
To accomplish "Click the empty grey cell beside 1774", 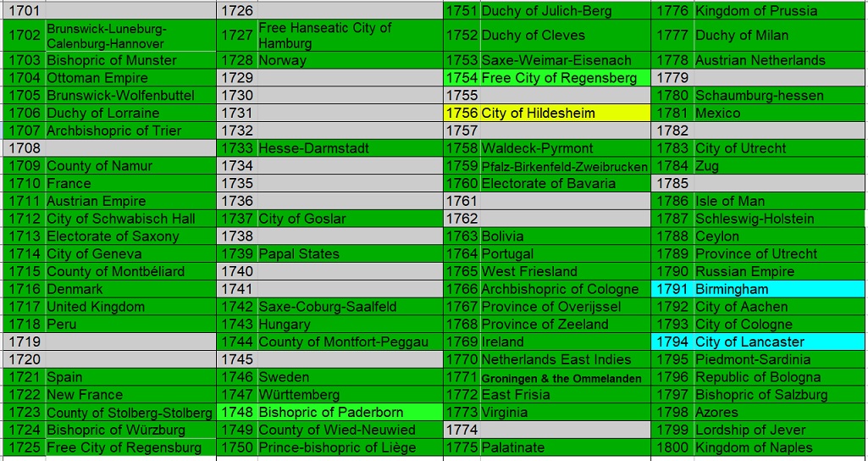I will click(x=565, y=430).
